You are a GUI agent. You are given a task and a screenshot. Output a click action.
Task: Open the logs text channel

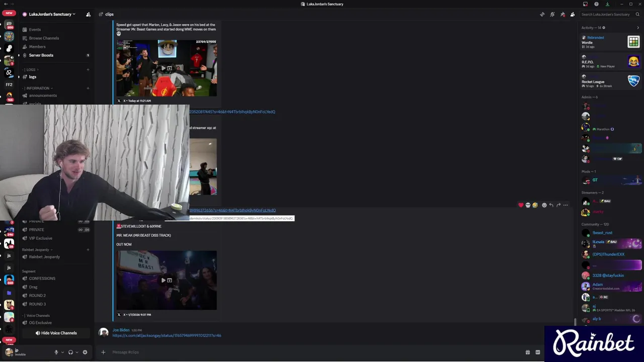click(x=33, y=77)
